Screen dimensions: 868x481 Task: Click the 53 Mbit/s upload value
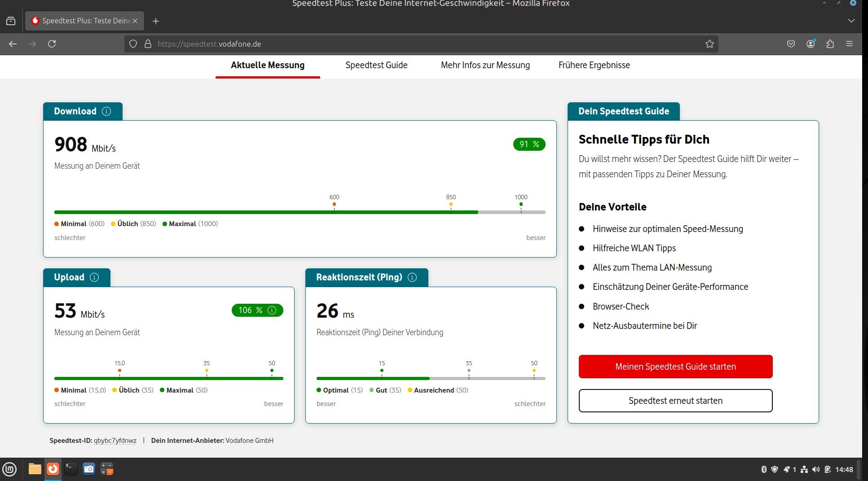(79, 311)
